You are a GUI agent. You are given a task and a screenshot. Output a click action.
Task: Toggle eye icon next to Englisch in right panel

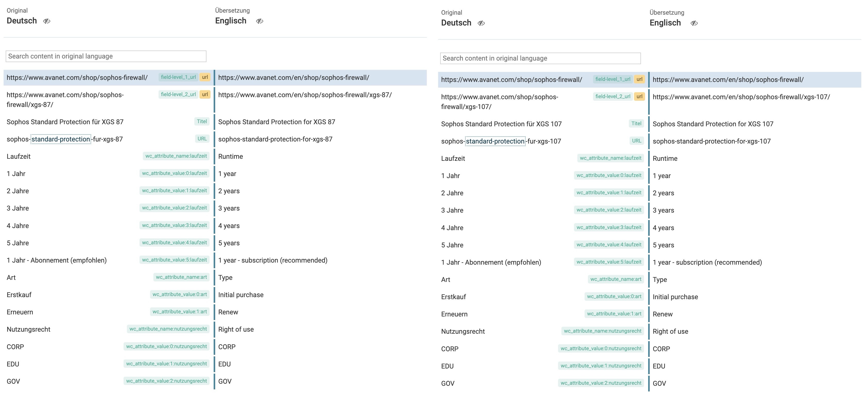[694, 23]
